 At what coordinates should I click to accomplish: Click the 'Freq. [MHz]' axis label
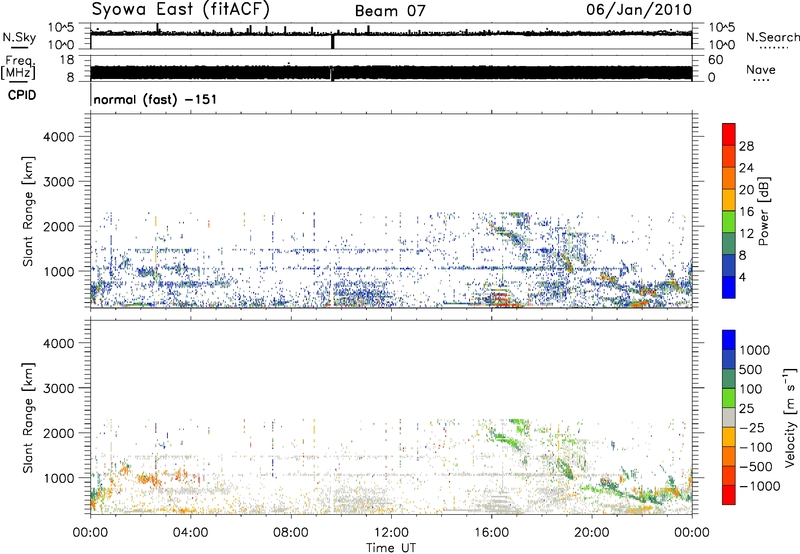coord(18,68)
